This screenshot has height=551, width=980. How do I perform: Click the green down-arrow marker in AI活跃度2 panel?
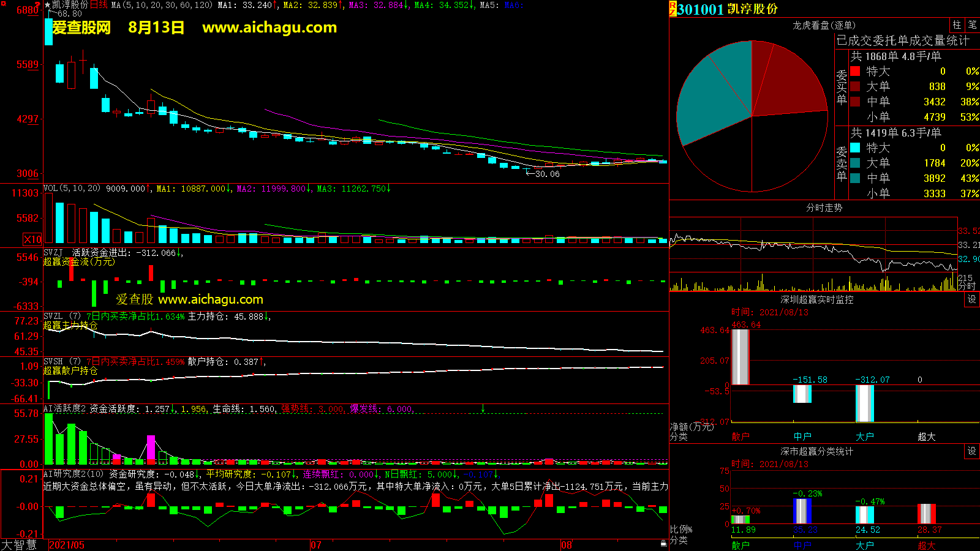point(483,408)
